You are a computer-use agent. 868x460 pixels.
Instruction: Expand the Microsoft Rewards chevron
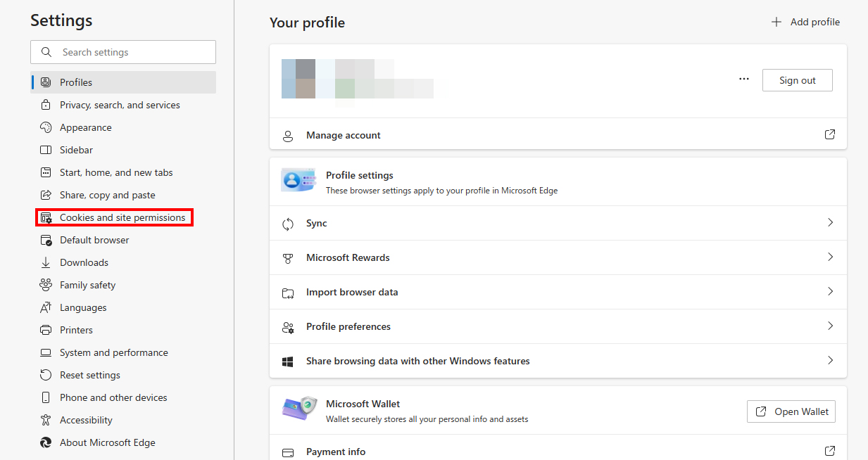click(830, 257)
